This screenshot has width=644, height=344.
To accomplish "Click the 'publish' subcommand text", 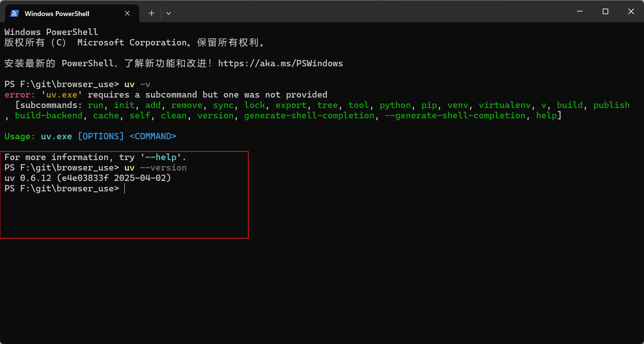I will [611, 105].
